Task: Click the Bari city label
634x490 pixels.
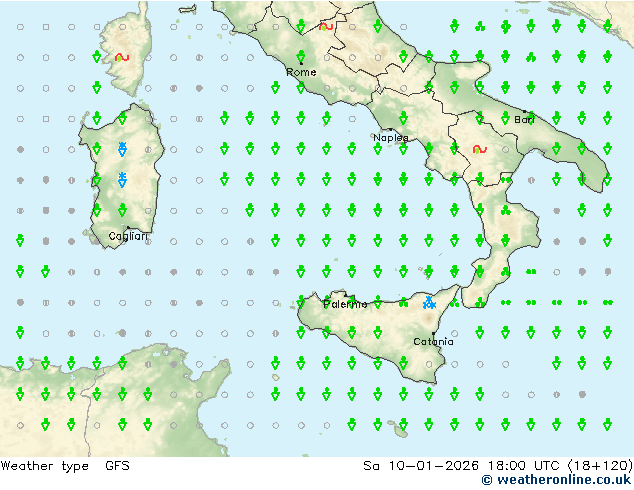Action: pyautogui.click(x=524, y=120)
